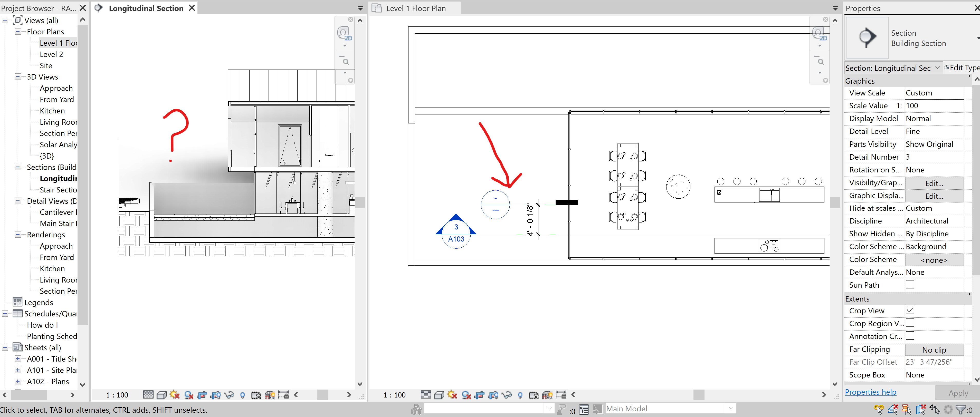The height and width of the screenshot is (417, 980).
Task: Click Edit button for Visibility/Graphics
Action: (x=934, y=183)
